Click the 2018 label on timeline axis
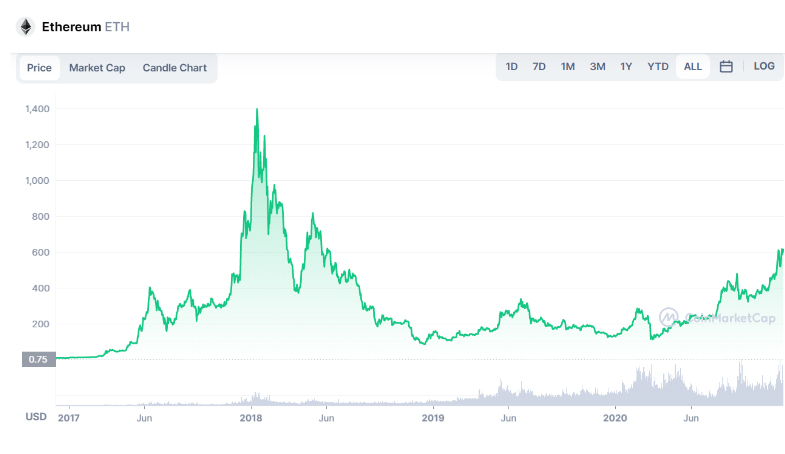The height and width of the screenshot is (454, 785). 251,417
